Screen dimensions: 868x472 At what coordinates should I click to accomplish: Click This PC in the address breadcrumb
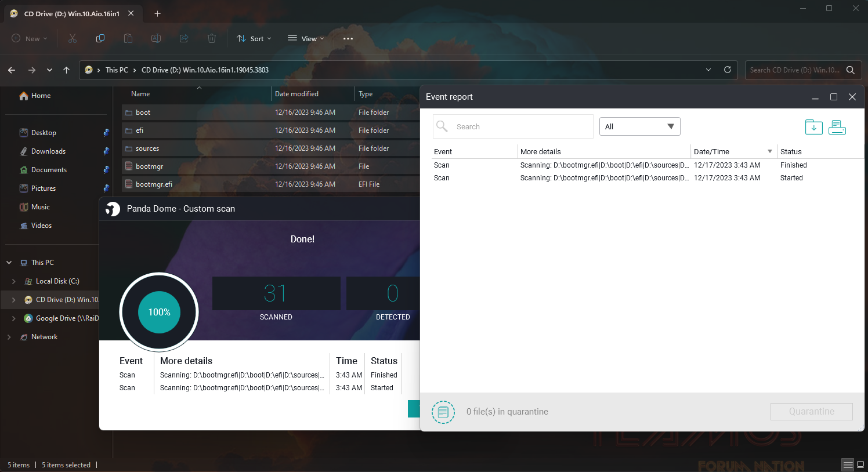coord(117,70)
